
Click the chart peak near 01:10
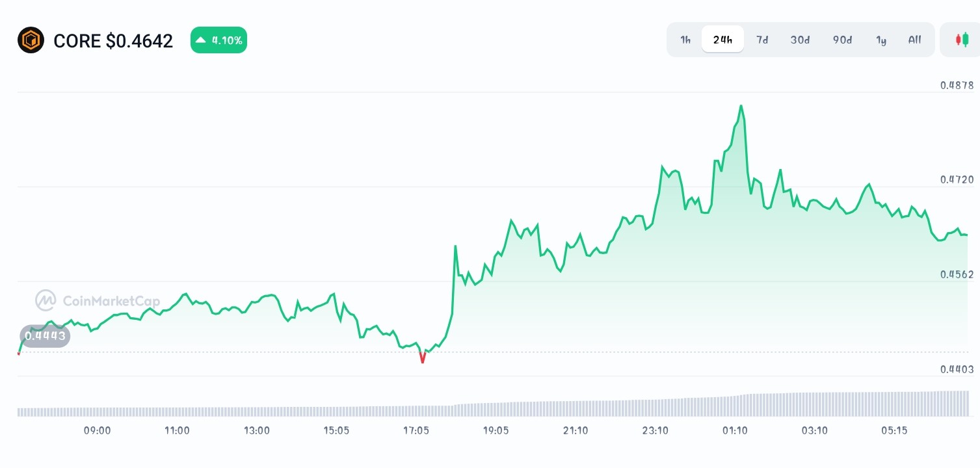(x=741, y=106)
